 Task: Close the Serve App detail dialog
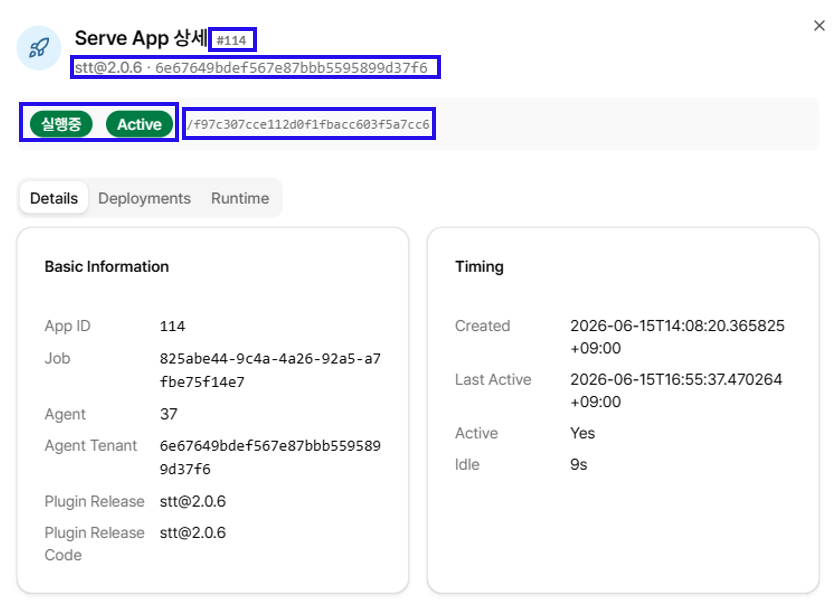pyautogui.click(x=819, y=26)
